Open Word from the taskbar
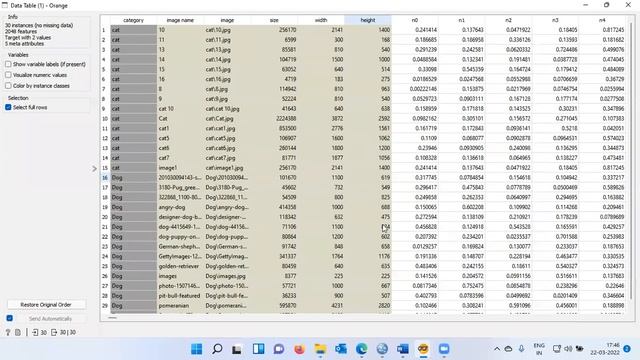Image resolution: width=640 pixels, height=360 pixels. [x=403, y=349]
